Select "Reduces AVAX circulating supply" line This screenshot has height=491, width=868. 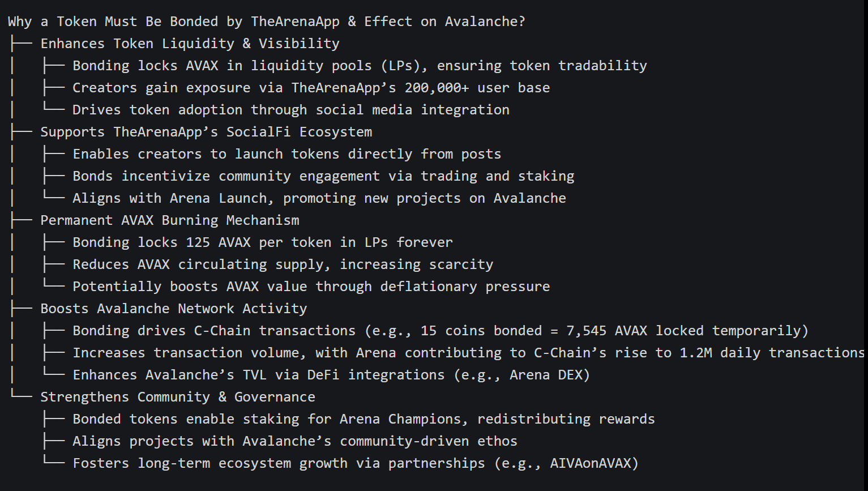(283, 264)
